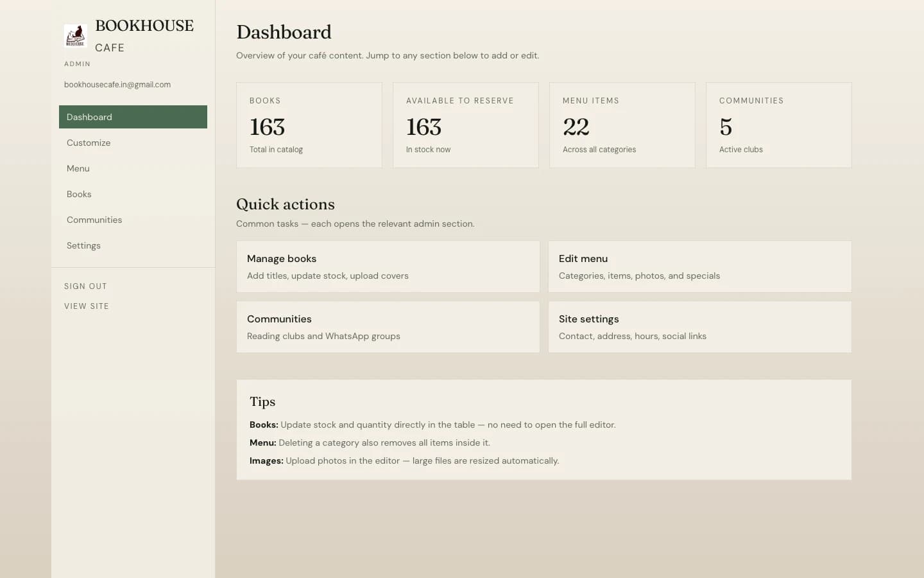Open the Communities quick action card
This screenshot has height=578, width=924.
tap(388, 327)
